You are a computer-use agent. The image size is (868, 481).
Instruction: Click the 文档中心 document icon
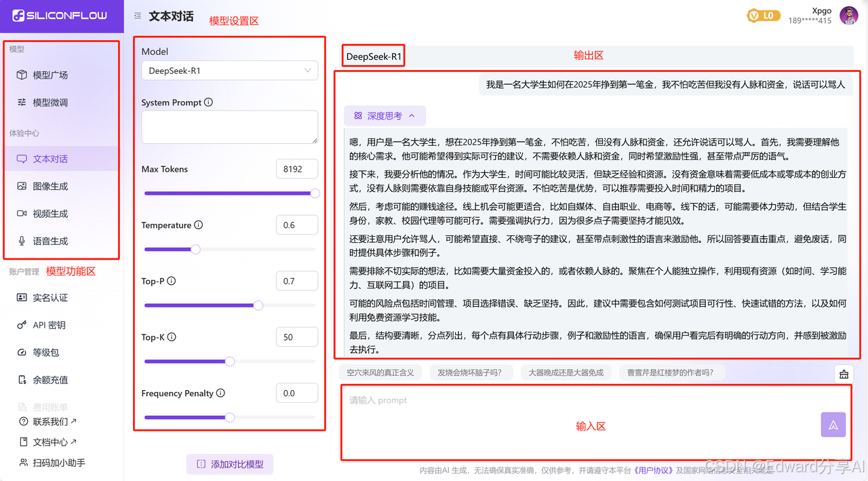[x=24, y=442]
